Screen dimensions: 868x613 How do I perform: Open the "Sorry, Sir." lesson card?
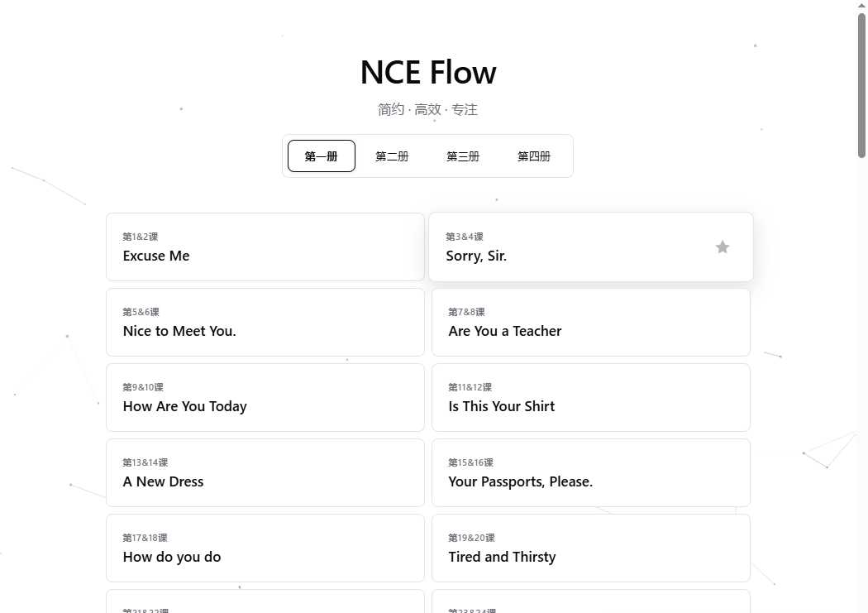[x=562, y=247]
